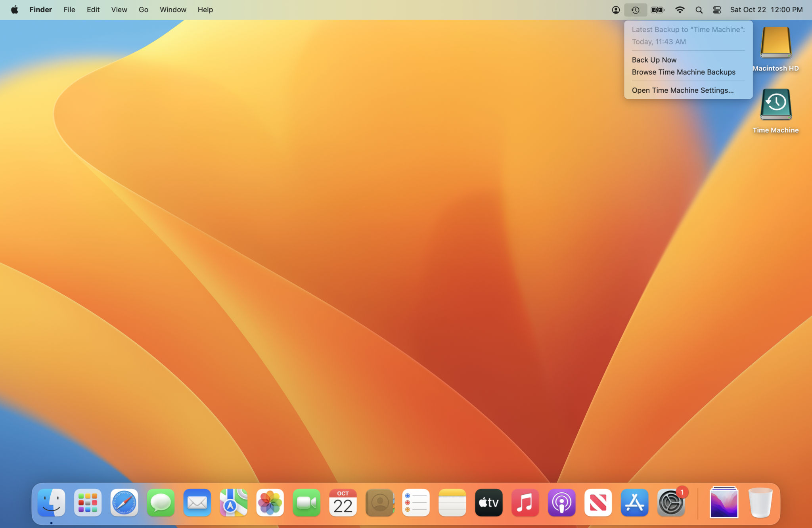
Task: Open the Trash in the Dock
Action: 760,503
